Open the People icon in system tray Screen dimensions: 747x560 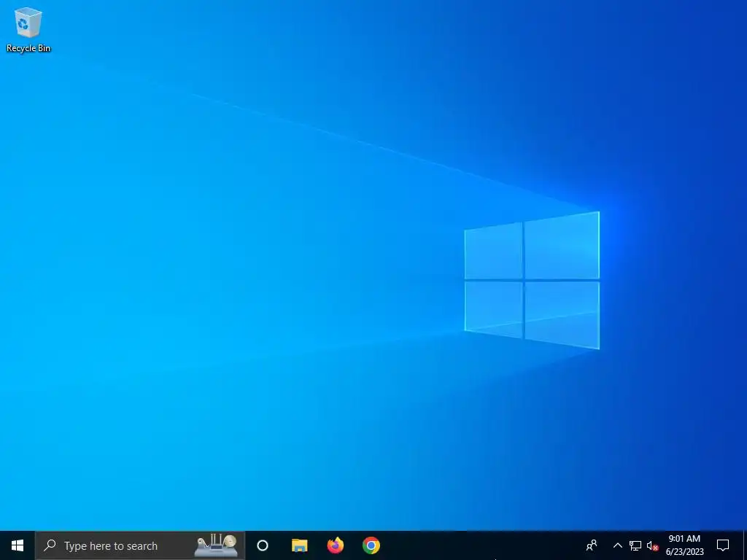[x=592, y=545]
